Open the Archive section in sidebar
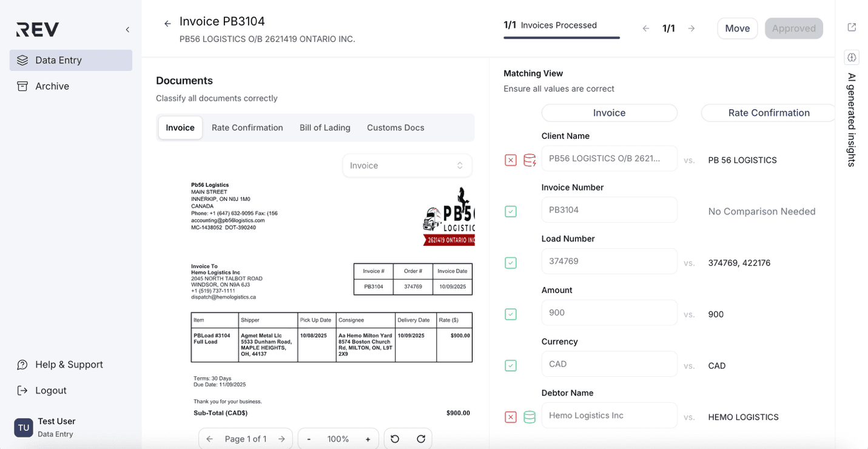Screen dimensions: 868x449 (52, 86)
